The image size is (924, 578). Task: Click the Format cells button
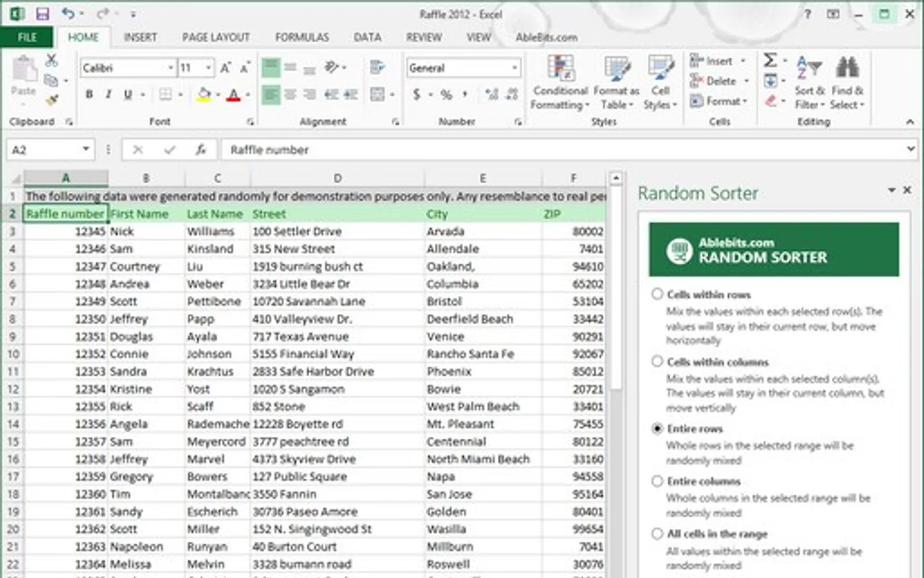pos(719,101)
